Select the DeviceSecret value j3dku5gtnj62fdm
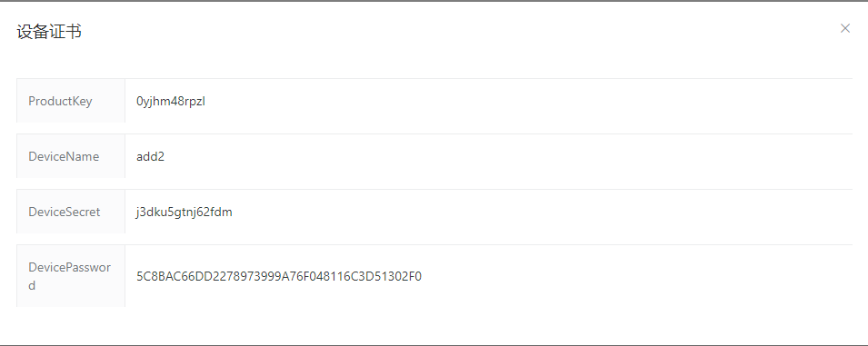 coord(185,212)
